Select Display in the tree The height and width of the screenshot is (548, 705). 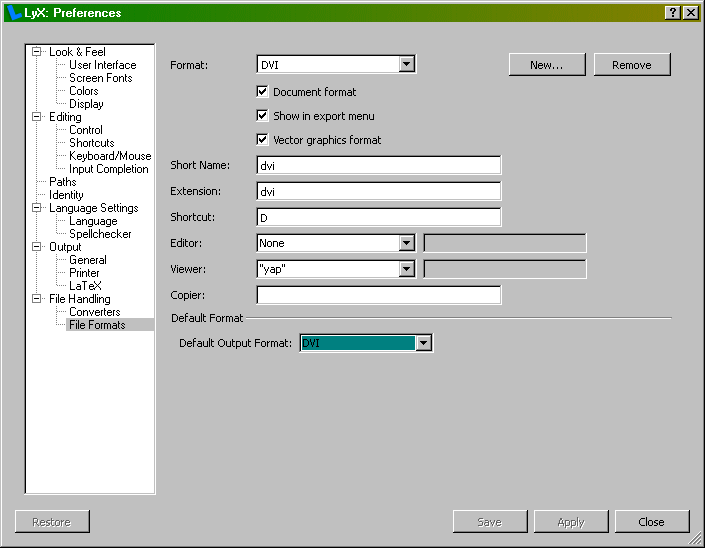[86, 104]
